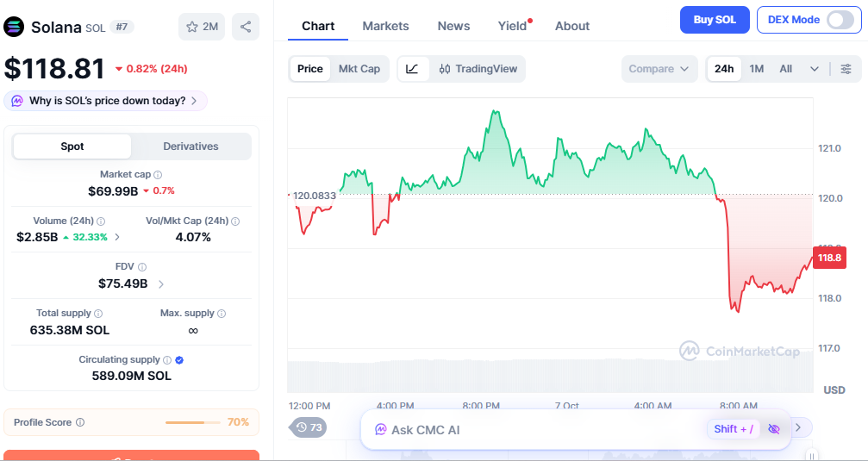Image resolution: width=868 pixels, height=461 pixels.
Task: Open the Markets tab
Action: click(x=386, y=26)
